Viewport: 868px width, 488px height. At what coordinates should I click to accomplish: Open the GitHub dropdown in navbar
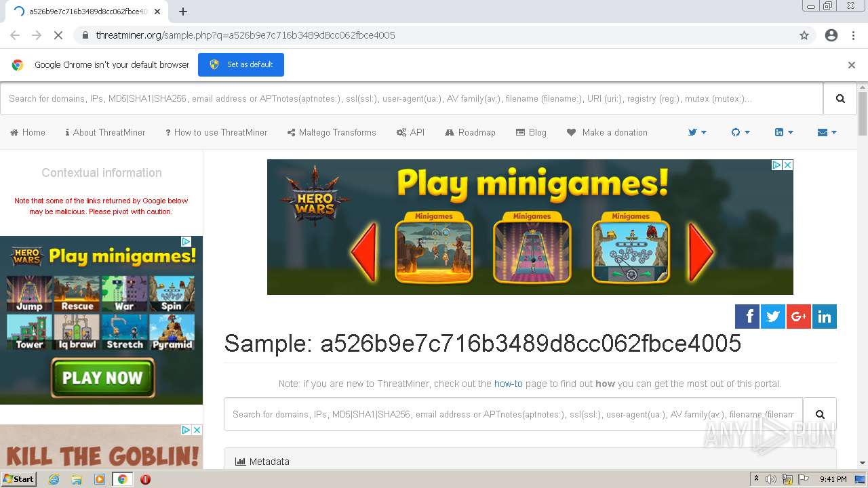coord(741,132)
